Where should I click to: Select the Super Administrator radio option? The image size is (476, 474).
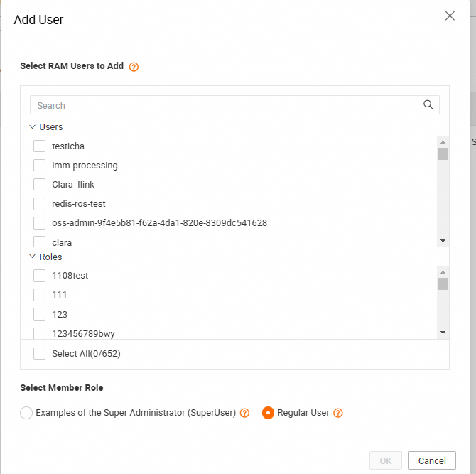26,413
